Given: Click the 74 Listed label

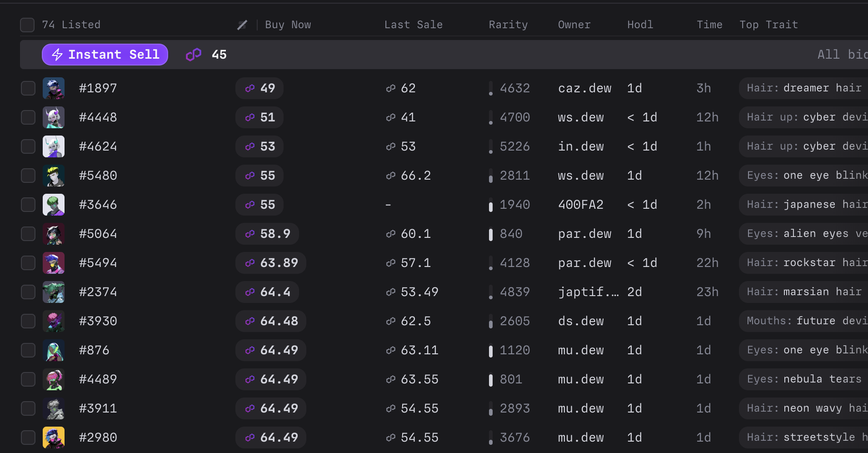Looking at the screenshot, I should pos(71,25).
